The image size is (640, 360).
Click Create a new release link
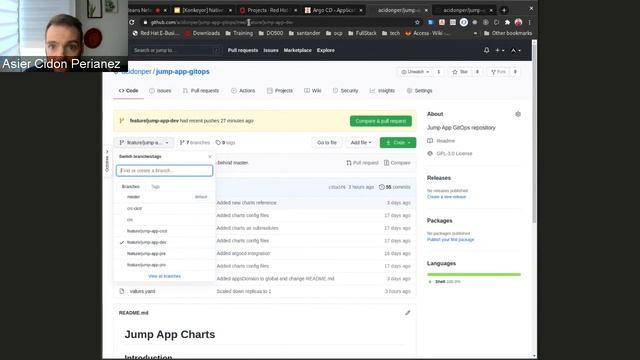pyautogui.click(x=447, y=197)
